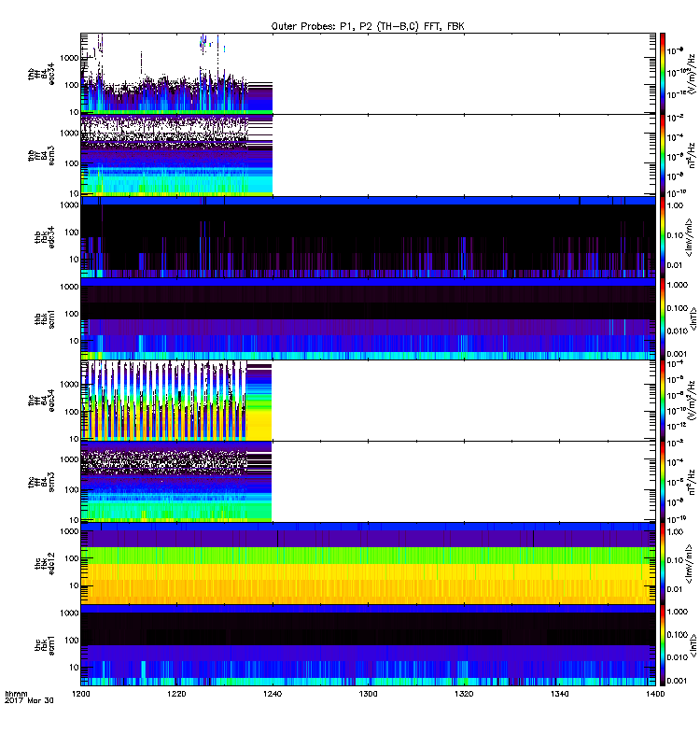Click the 1220 time tick label
This screenshot has height=747, width=700.
(x=176, y=694)
